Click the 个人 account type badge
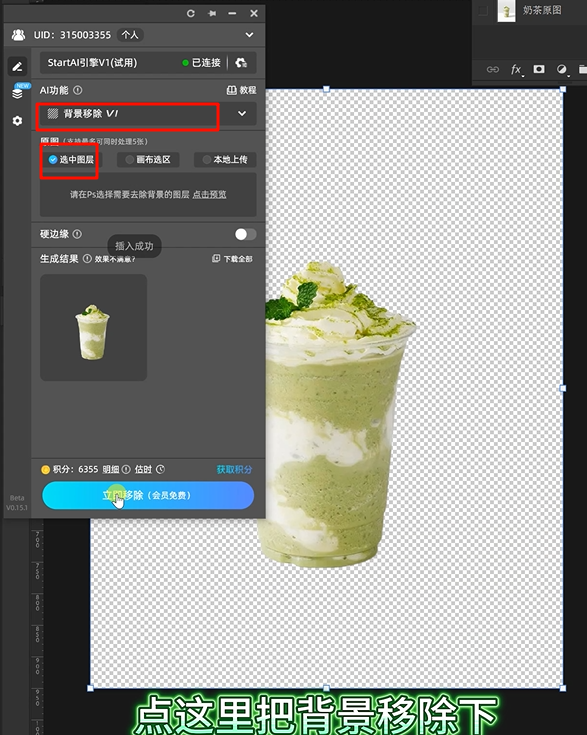This screenshot has width=587, height=735. coord(130,35)
